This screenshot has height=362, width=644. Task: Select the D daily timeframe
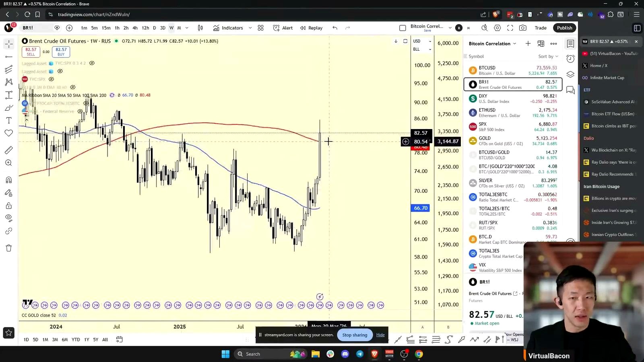pyautogui.click(x=154, y=28)
